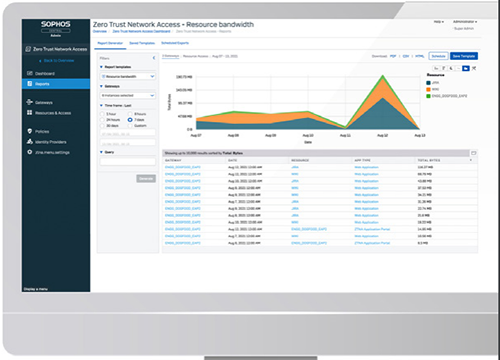
Task: Click the ZTNA Application Portal link in Aug 12 row
Action: pos(372,229)
